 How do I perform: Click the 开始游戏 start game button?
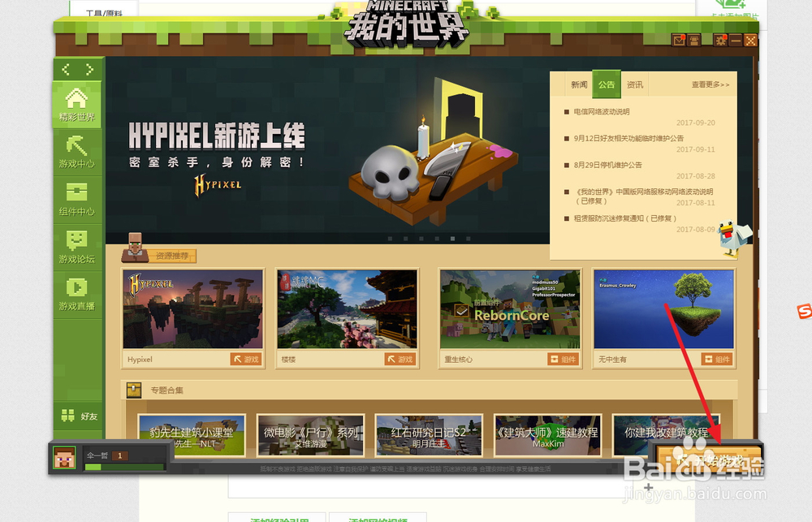click(x=707, y=459)
